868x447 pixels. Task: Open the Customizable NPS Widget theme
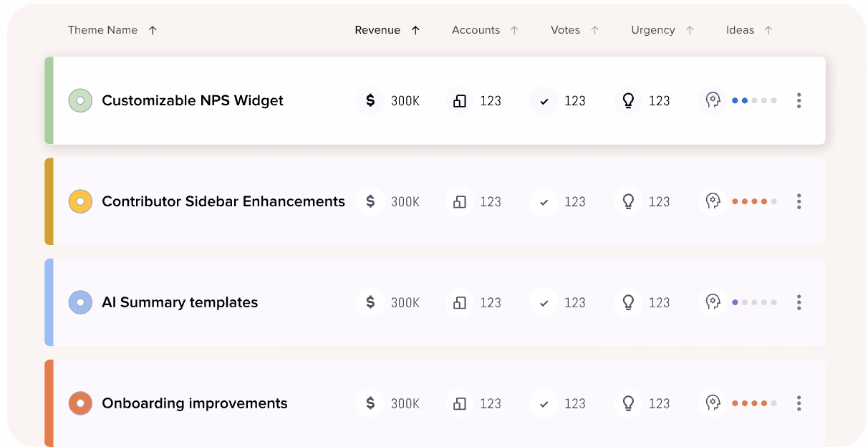(193, 100)
